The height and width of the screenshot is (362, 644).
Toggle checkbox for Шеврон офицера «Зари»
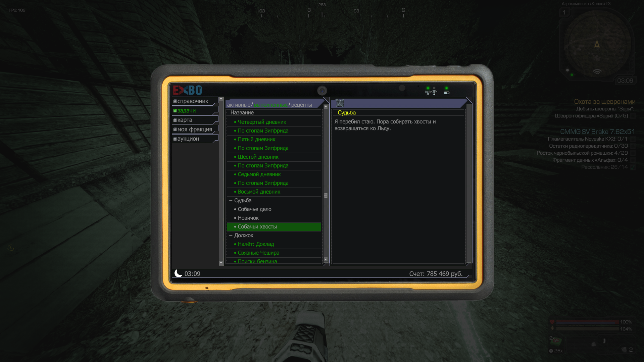[633, 116]
